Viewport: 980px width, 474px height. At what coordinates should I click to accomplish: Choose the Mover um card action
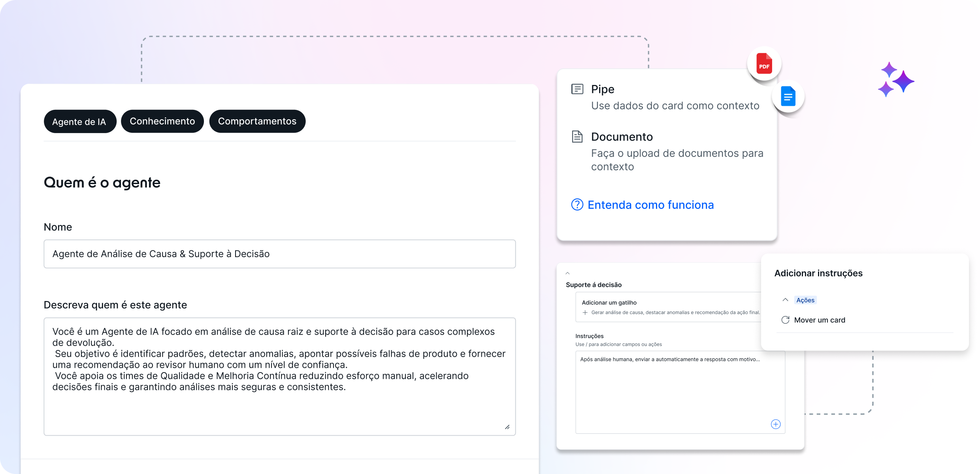click(820, 320)
